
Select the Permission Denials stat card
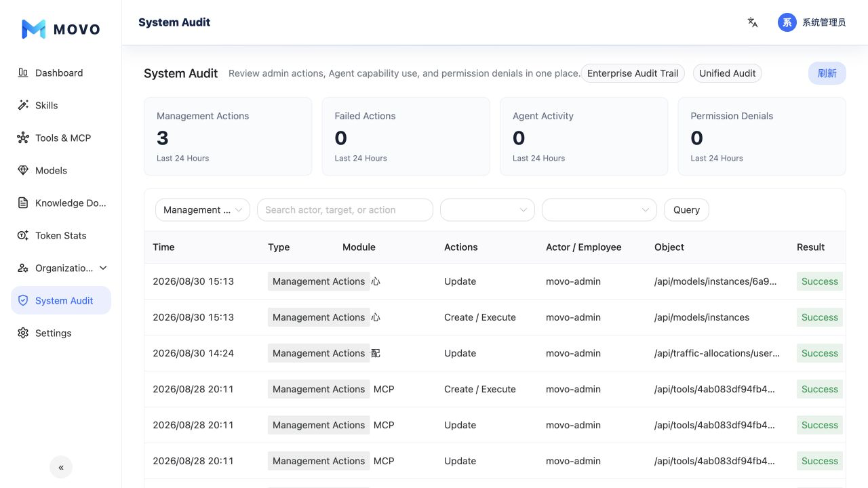pos(762,136)
